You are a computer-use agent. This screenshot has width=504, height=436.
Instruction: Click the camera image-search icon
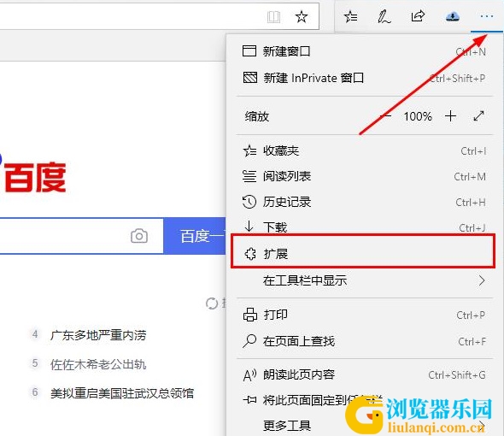click(x=139, y=236)
